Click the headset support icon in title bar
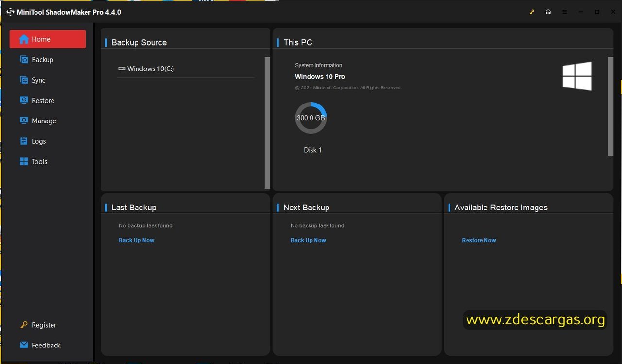Viewport: 622px width, 364px height. (x=548, y=12)
